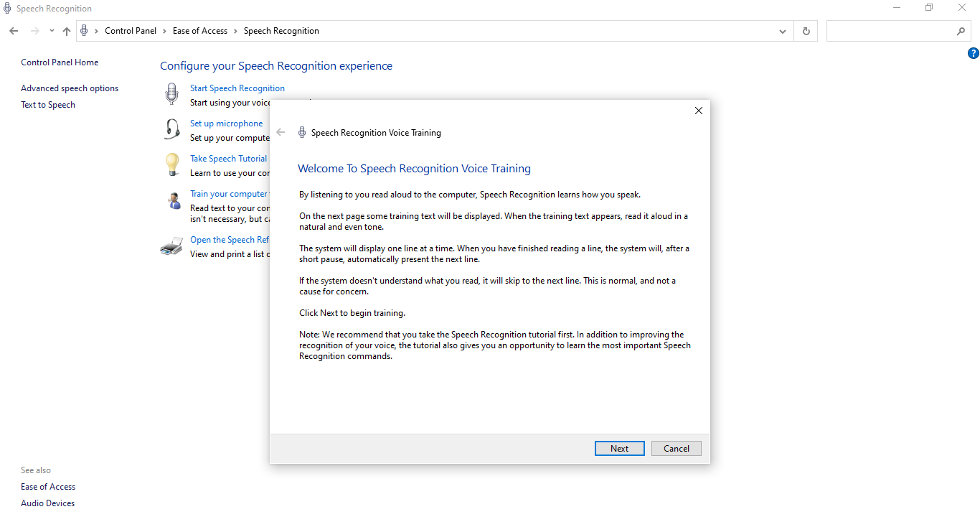Click the title bar Speech Recognition icon
This screenshot has width=980, height=522.
coord(7,9)
